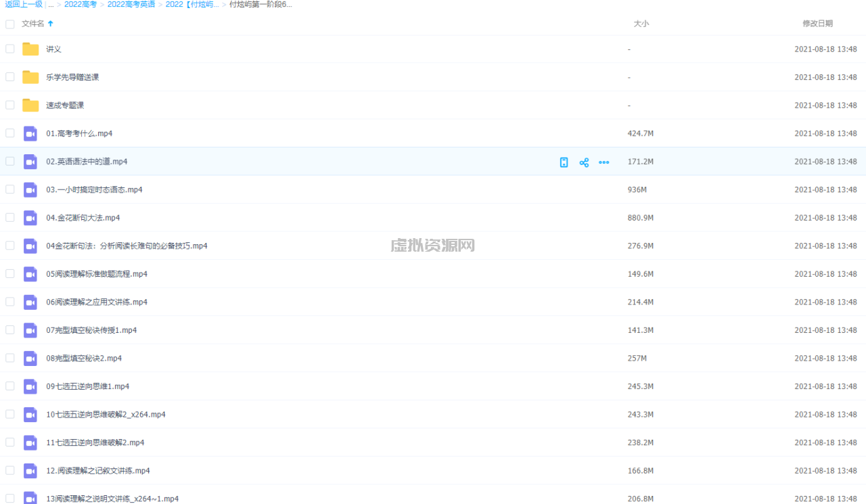The height and width of the screenshot is (504, 866).
Task: Click video icon for 09七选五逆向思维1.mp4
Action: click(x=30, y=386)
